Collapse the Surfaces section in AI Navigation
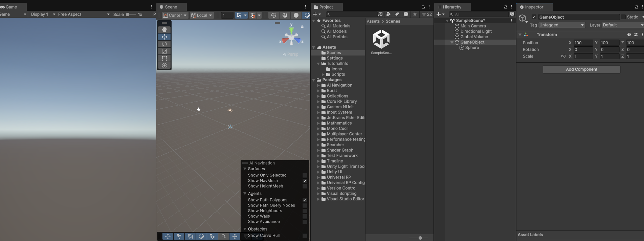 pos(245,169)
